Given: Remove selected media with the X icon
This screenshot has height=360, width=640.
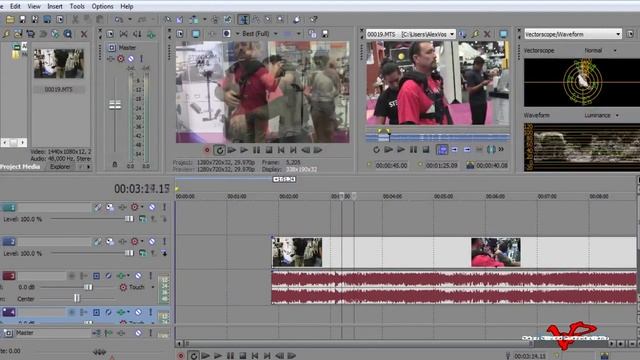Looking at the screenshot, I should coord(84,34).
